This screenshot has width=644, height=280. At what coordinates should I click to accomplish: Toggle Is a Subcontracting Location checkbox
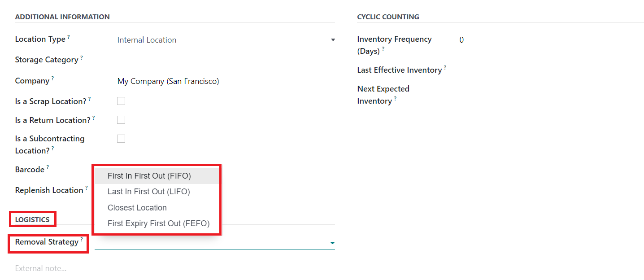(121, 139)
